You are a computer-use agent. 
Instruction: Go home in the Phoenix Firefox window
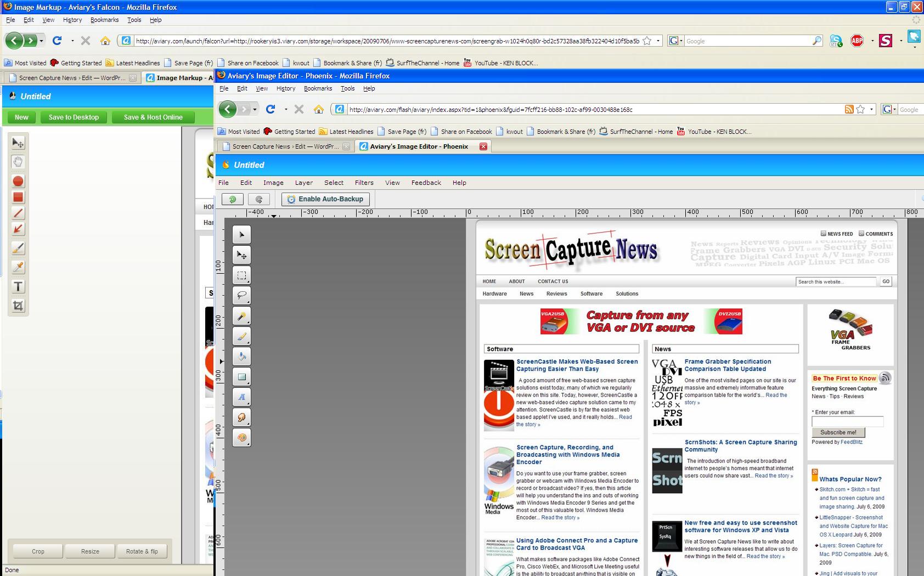point(319,109)
